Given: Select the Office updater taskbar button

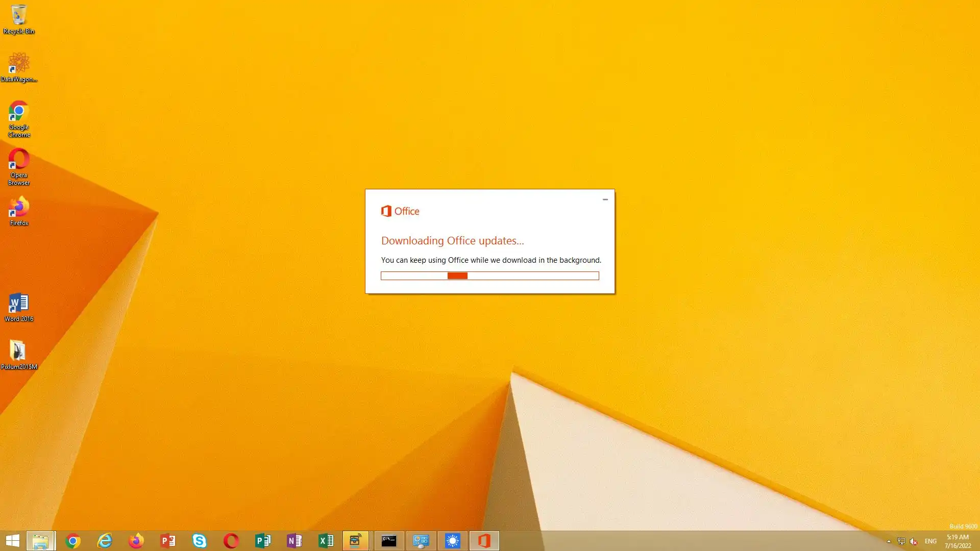Looking at the screenshot, I should point(484,541).
